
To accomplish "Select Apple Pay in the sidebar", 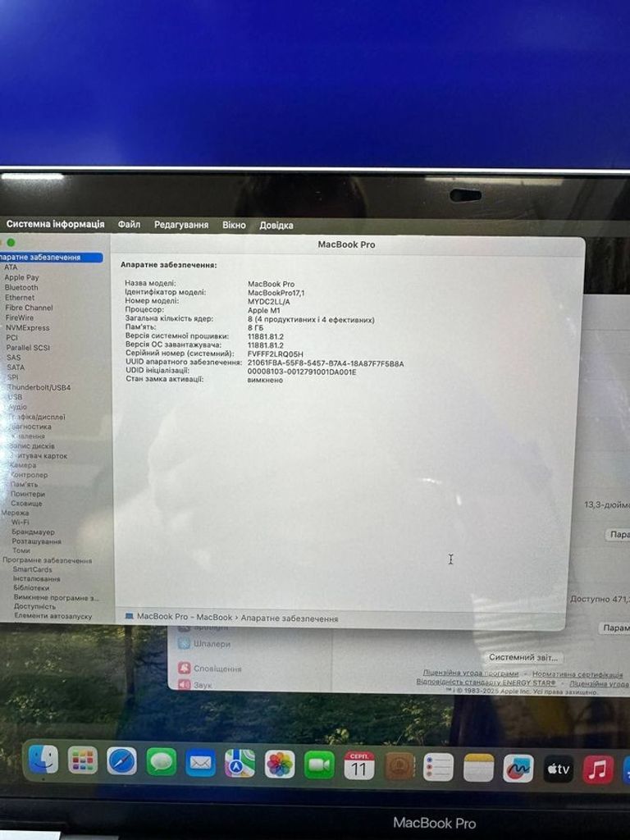I will coord(21,277).
